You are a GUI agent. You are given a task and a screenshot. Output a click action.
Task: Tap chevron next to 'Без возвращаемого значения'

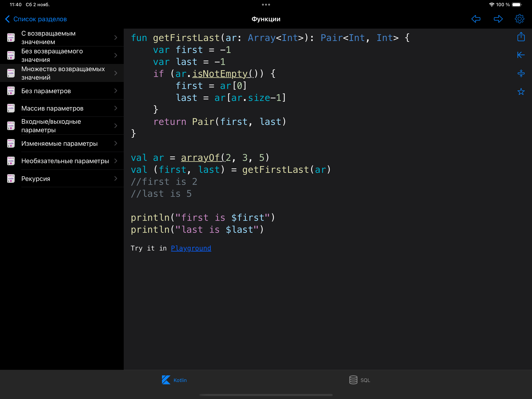pos(116,55)
